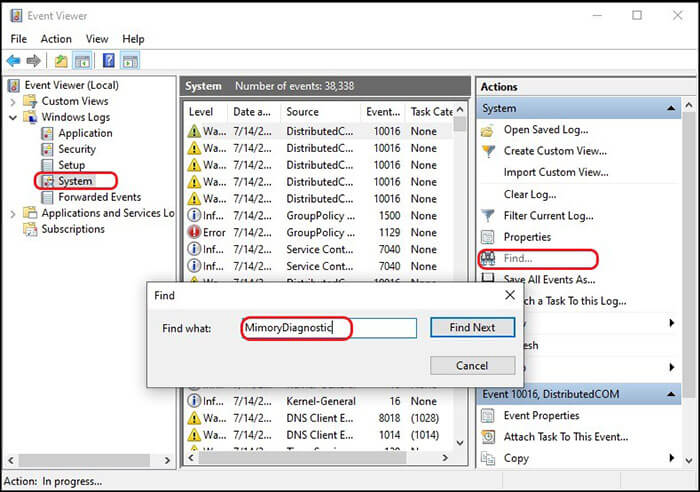700x492 pixels.
Task: Click the event list vertical scrollbar down arrow
Action: (460, 443)
